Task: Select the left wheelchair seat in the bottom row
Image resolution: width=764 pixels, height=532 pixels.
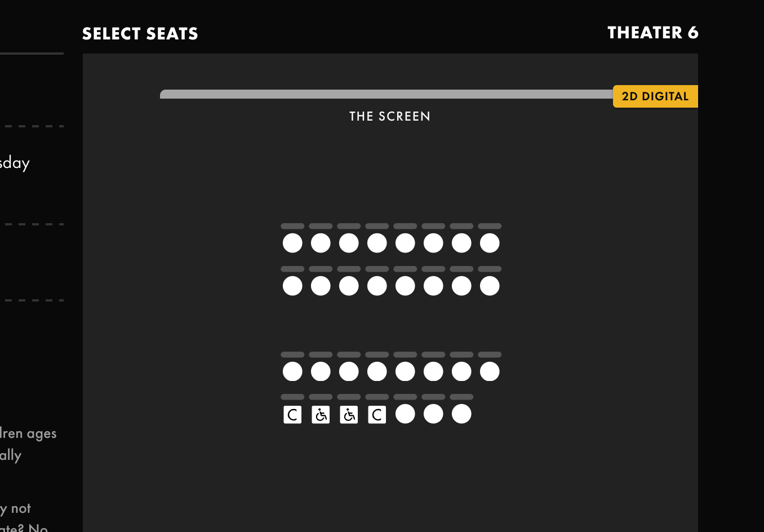Action: click(x=321, y=415)
